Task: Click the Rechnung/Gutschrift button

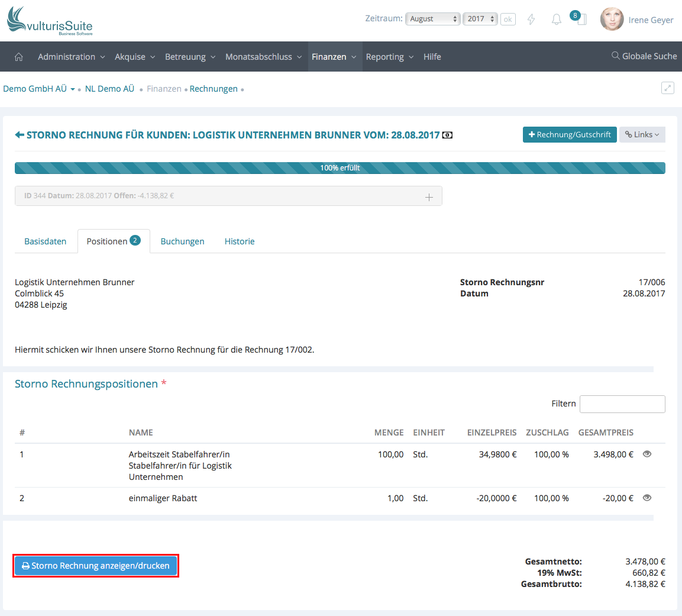Action: (x=569, y=134)
